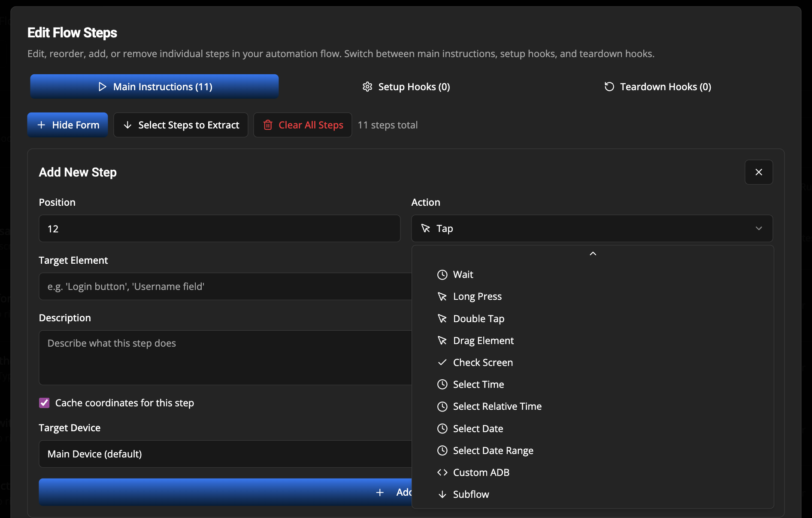The width and height of the screenshot is (812, 518).
Task: Click the '11 steps total' text
Action: pyautogui.click(x=388, y=125)
